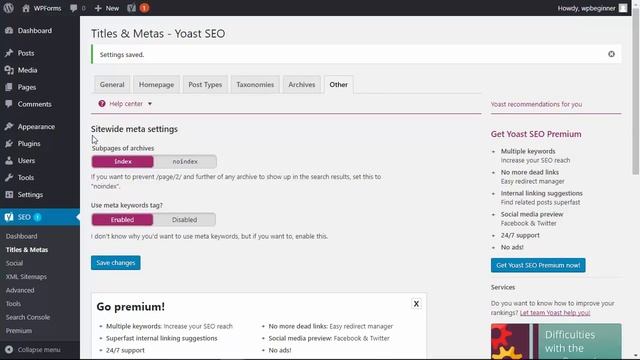This screenshot has height=360, width=640.
Task: Switch to the Archives tab
Action: click(x=302, y=84)
